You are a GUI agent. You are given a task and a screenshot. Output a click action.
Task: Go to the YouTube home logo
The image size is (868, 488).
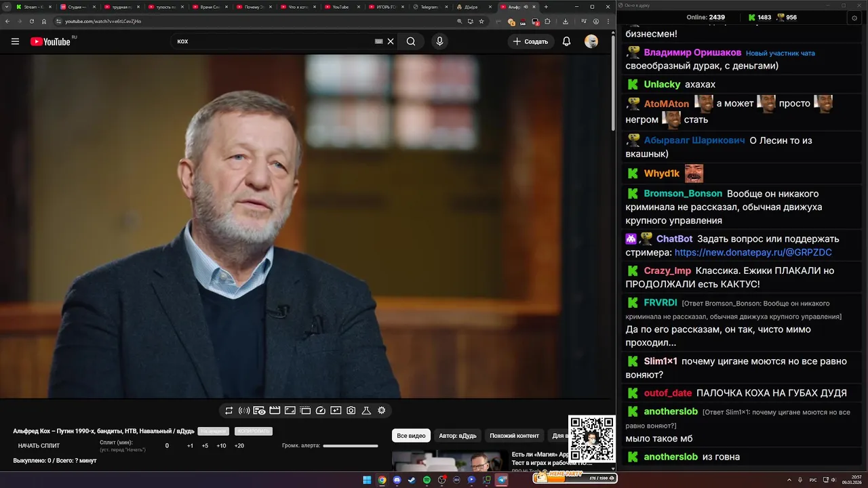tap(51, 41)
